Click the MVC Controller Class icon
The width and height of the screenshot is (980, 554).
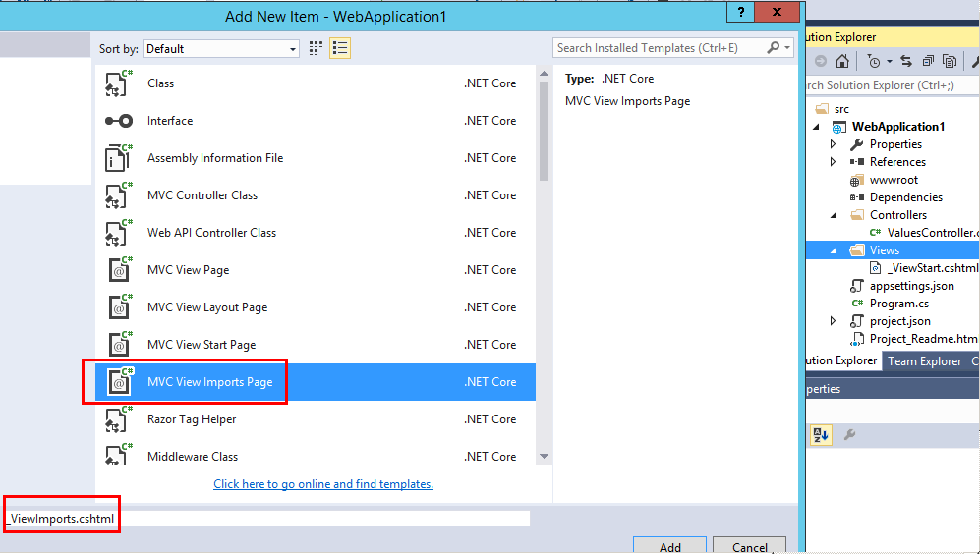coord(119,195)
